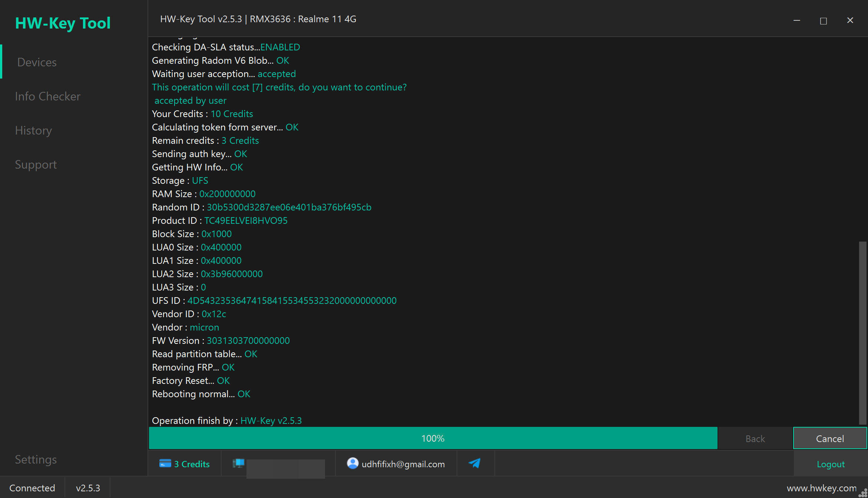
Task: Click the credit card icon beside 3 Credits
Action: click(x=165, y=463)
